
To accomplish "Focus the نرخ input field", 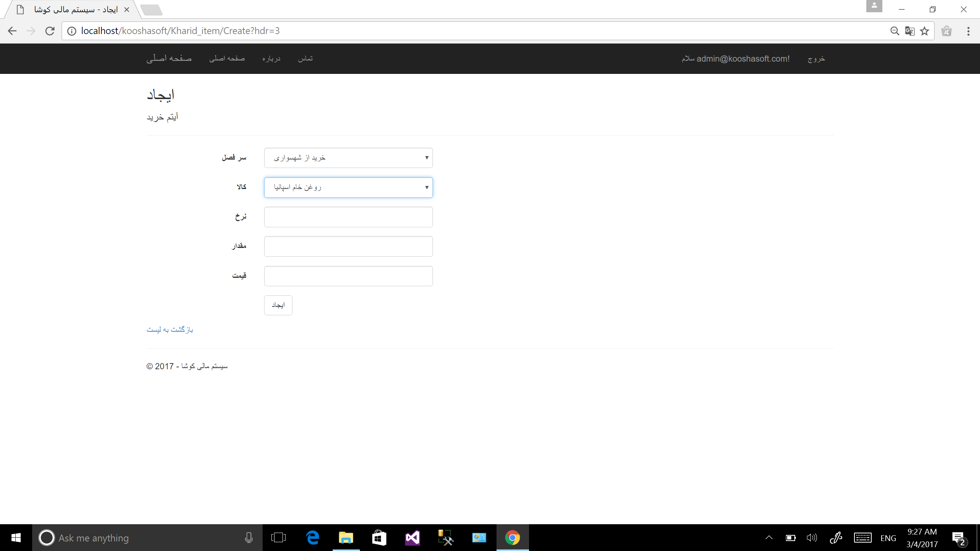I will point(348,217).
